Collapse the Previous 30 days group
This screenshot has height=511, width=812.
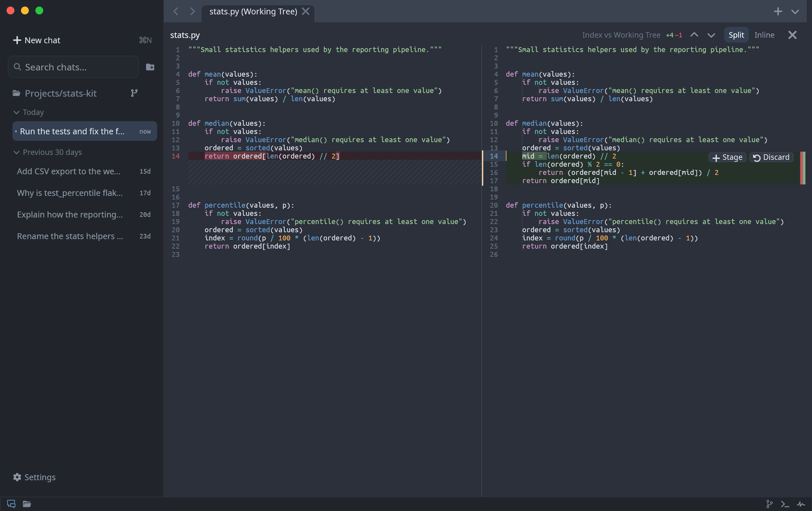(x=47, y=152)
